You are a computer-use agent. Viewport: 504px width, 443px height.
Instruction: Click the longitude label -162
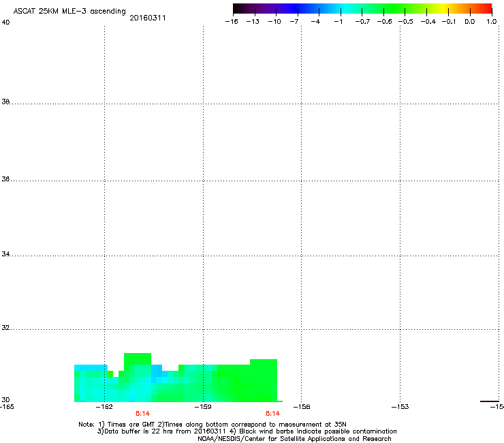pos(104,407)
